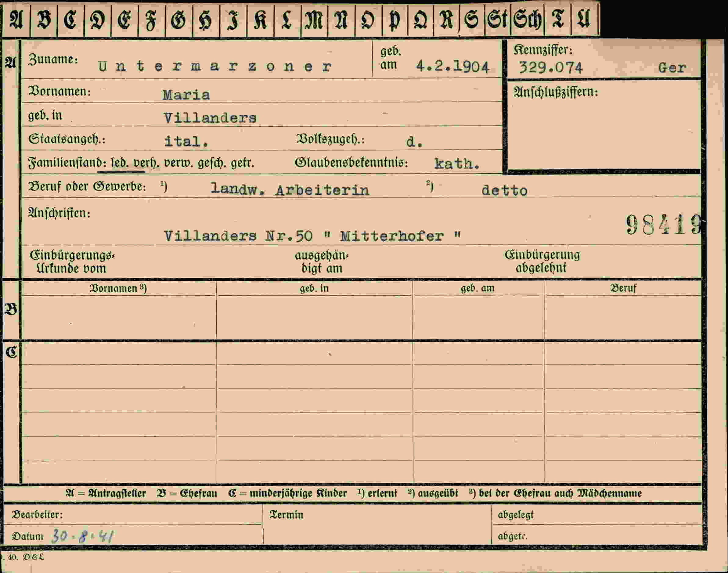Screen dimensions: 728x573
Task: Click the birthplace 'Villanders' beside 'geb. in'
Action: [x=210, y=118]
